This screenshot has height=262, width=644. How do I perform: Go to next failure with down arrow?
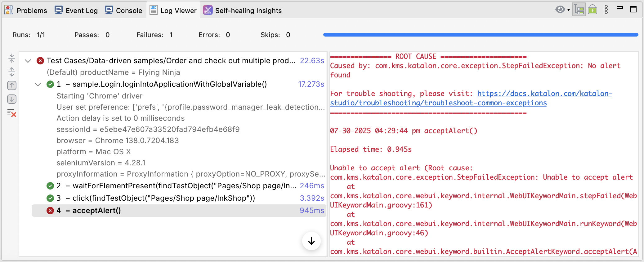coord(12,99)
